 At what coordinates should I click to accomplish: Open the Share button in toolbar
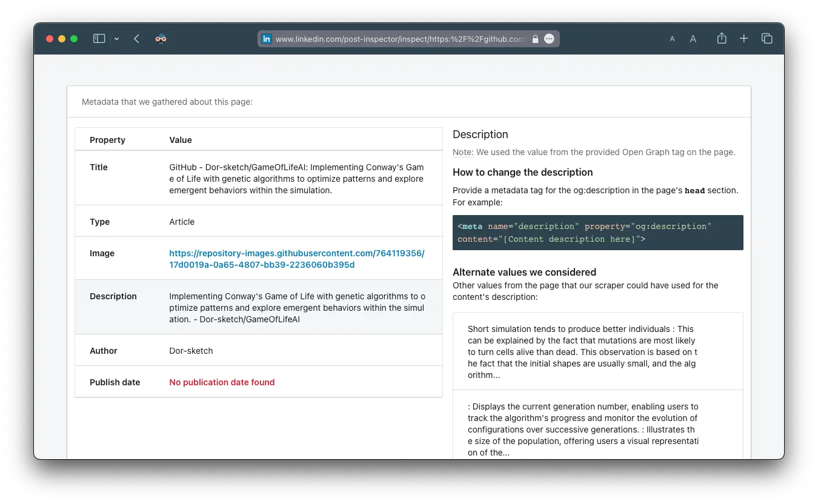[722, 38]
